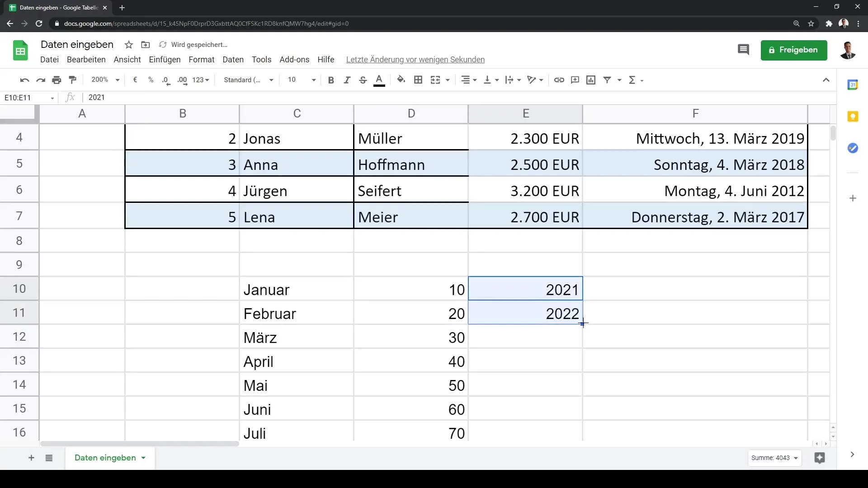
Task: Select the Daten eingeben sheet tab
Action: pyautogui.click(x=110, y=458)
